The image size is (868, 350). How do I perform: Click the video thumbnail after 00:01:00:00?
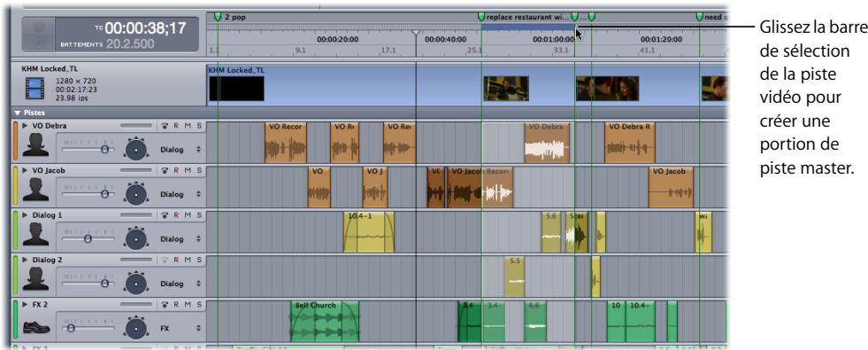click(x=607, y=89)
